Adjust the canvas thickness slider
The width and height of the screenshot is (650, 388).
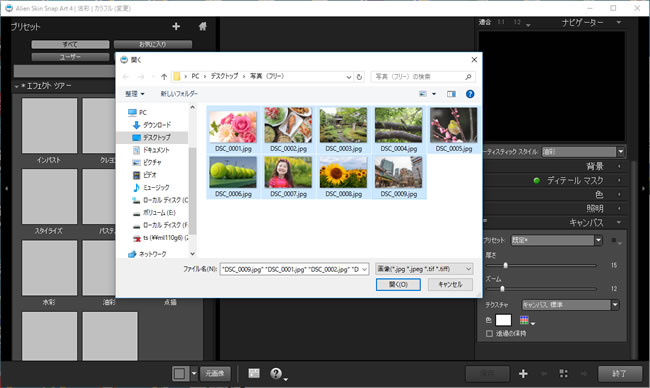coord(505,265)
